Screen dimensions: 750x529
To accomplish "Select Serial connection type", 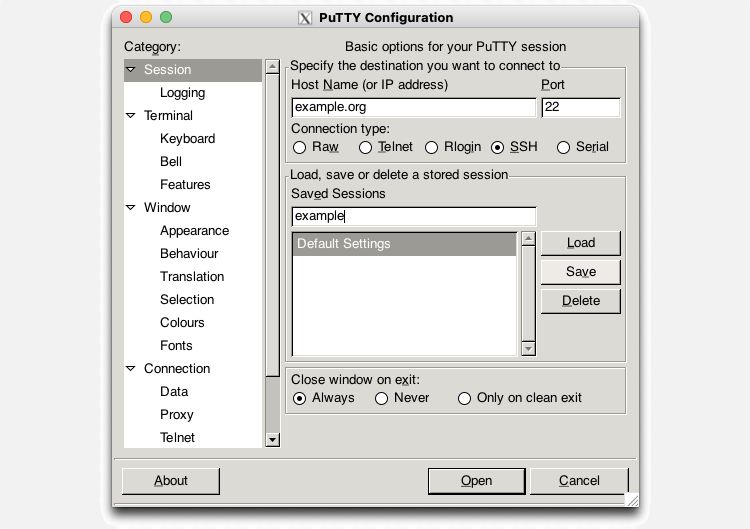I will 563,147.
